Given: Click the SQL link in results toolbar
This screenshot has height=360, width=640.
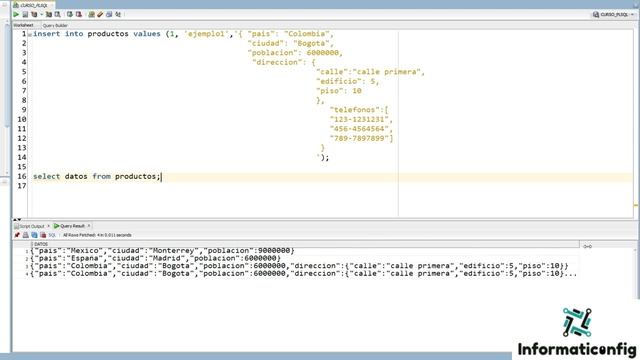Looking at the screenshot, I should 52,235.
